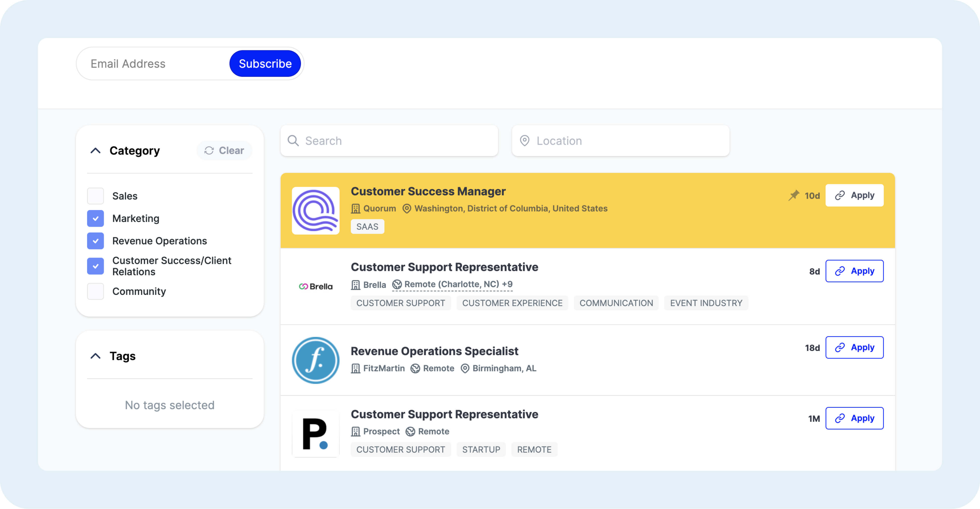This screenshot has height=509, width=980.
Task: Expand Brella's Remote (Charlotte, NC) +9 locations
Action: pos(458,284)
